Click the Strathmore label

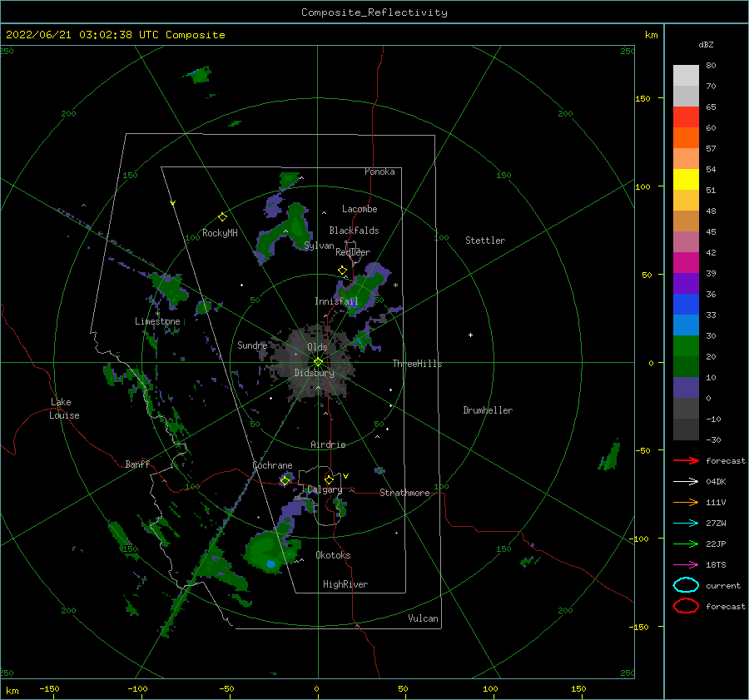tap(404, 493)
